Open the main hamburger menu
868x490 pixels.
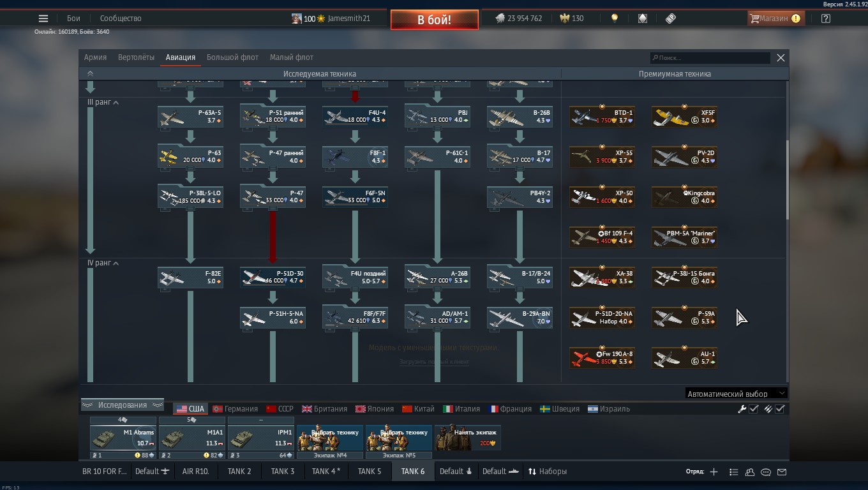(43, 19)
